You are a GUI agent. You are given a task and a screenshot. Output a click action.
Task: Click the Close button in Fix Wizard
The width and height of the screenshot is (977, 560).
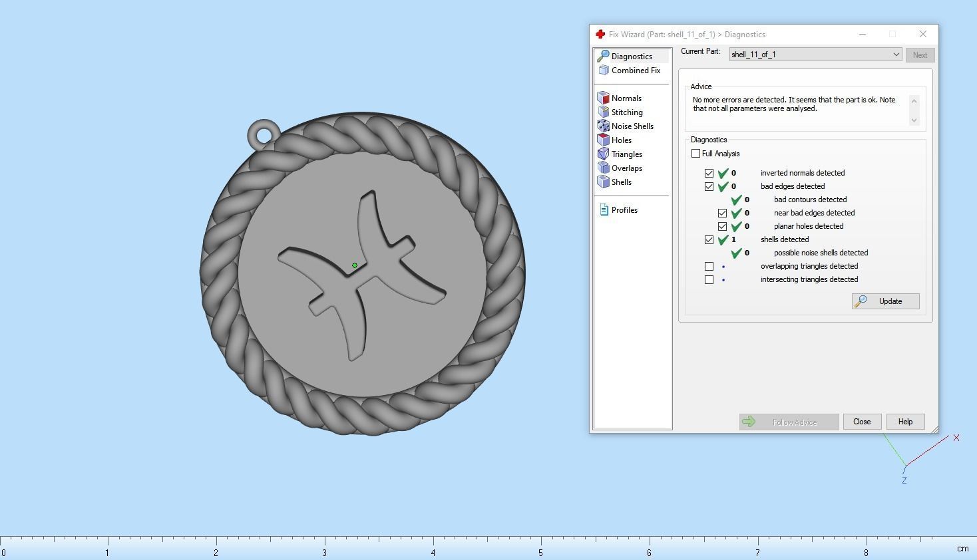point(862,422)
